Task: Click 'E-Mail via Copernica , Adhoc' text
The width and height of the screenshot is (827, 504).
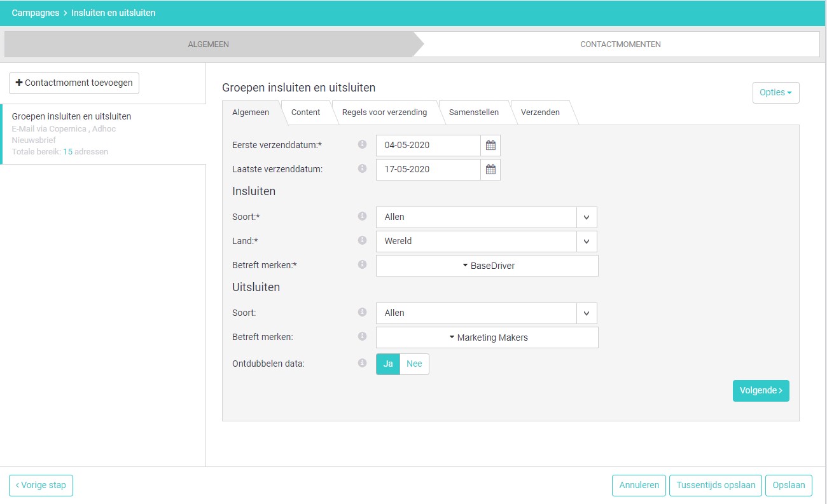Action: click(64, 129)
